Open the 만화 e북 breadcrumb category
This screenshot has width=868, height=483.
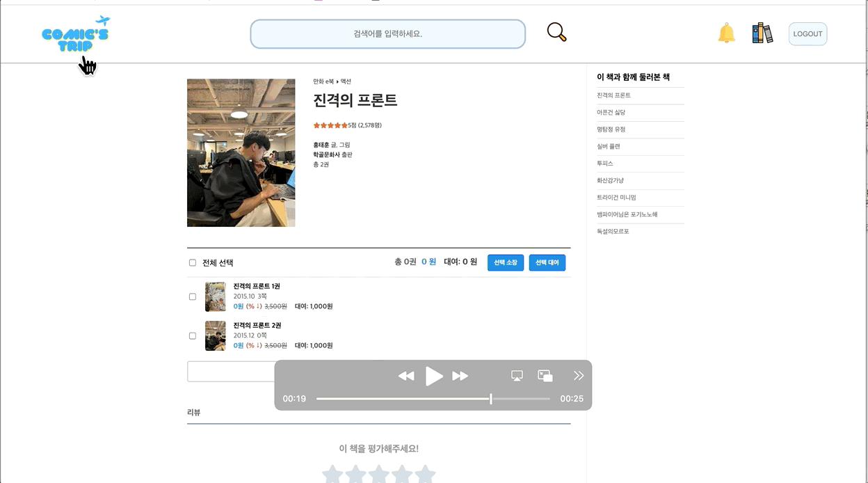(x=323, y=81)
